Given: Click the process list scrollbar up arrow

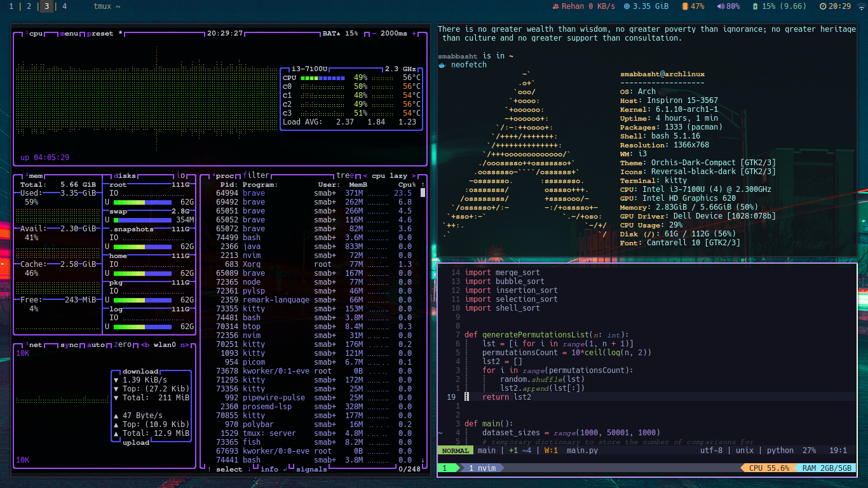Looking at the screenshot, I should pyautogui.click(x=423, y=184).
